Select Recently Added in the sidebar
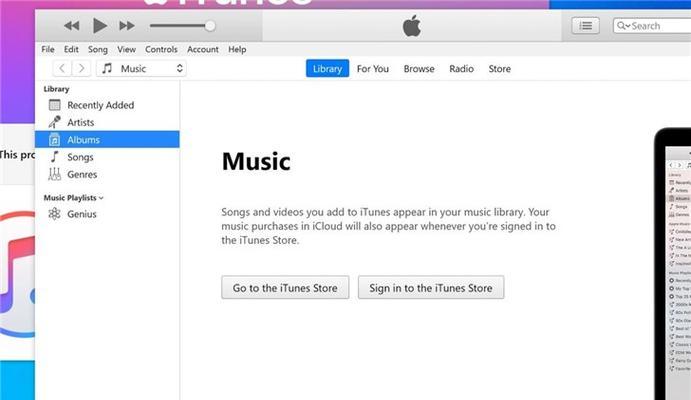Viewport: 691px width, 400px height. [x=107, y=105]
